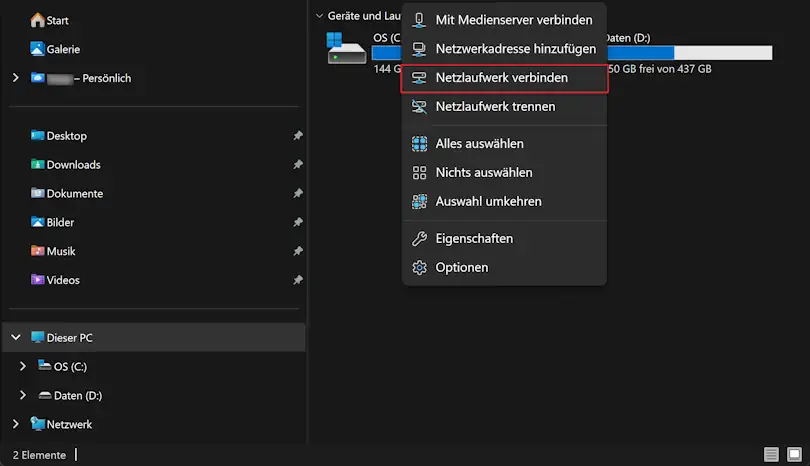Click the gear icon beside Optionen
Image resolution: width=810 pixels, height=466 pixels.
tap(419, 268)
